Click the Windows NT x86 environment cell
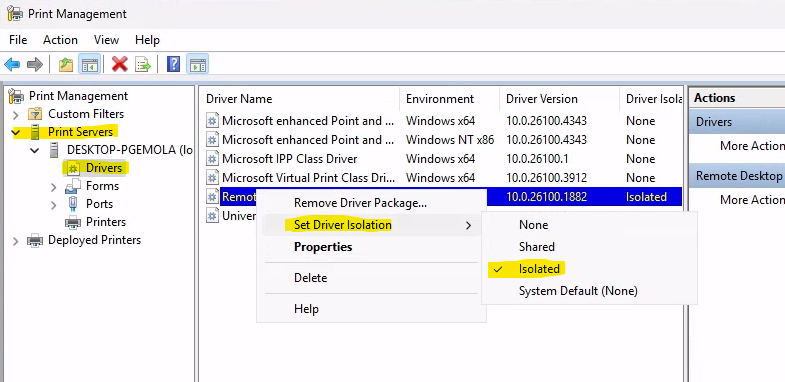Screen dimensions: 785x382 tap(450, 140)
